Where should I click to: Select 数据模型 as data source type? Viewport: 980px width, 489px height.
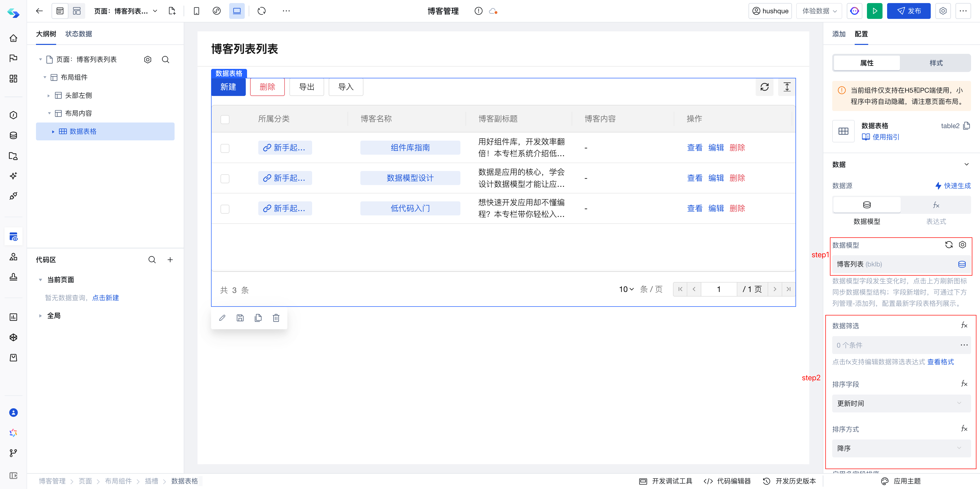tap(867, 205)
